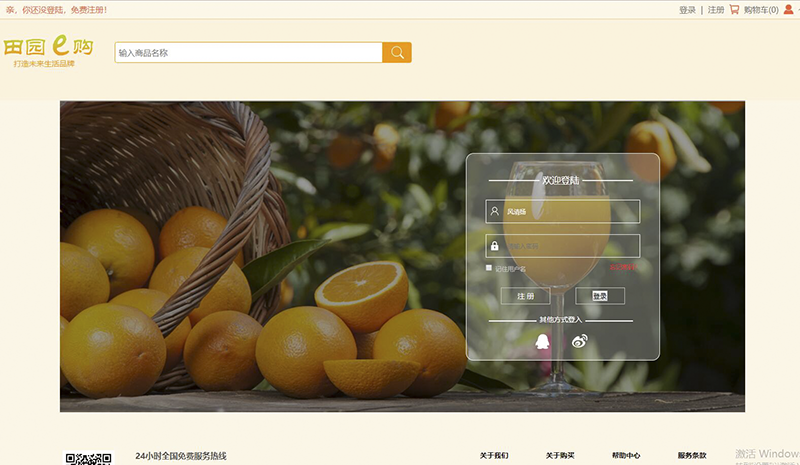Viewport: 800px width, 465px height.
Task: Click into the password input field
Action: point(570,246)
